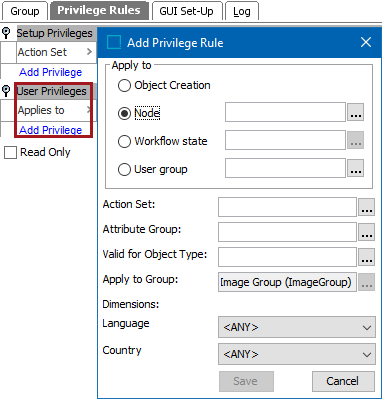Click the User group text field
The height and width of the screenshot is (399, 382).
(285, 168)
